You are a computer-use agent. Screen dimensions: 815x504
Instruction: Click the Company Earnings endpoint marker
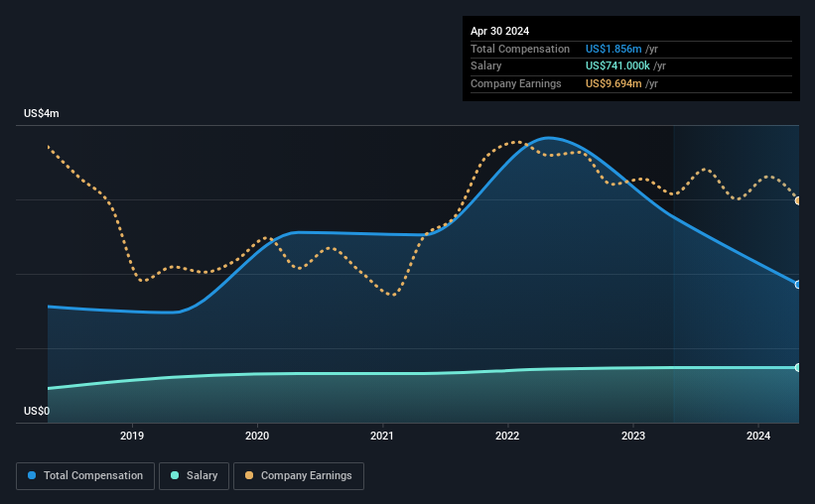(797, 200)
